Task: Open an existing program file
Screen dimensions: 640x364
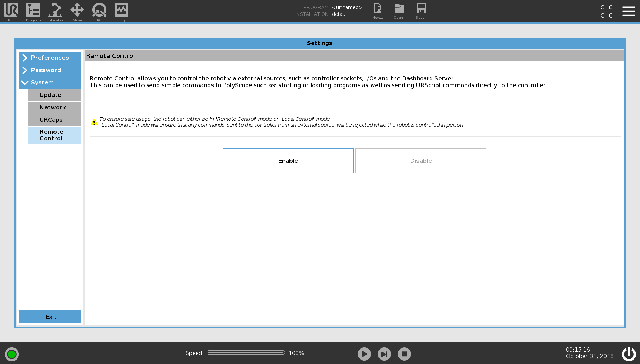Action: click(400, 11)
